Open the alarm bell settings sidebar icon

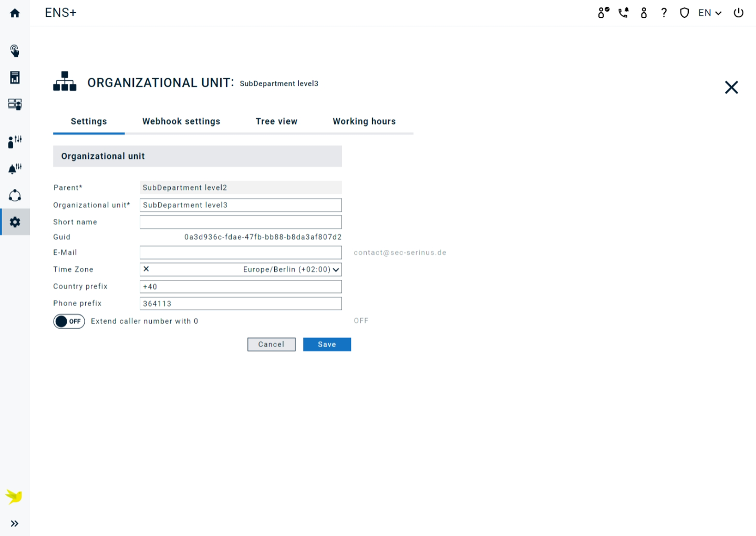tap(15, 169)
